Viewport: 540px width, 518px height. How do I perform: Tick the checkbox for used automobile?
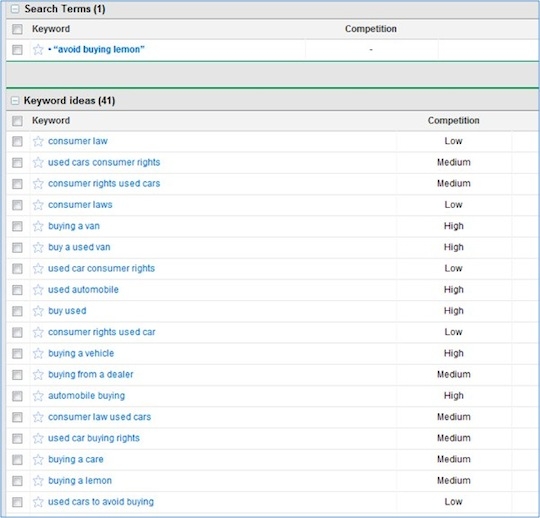click(17, 290)
